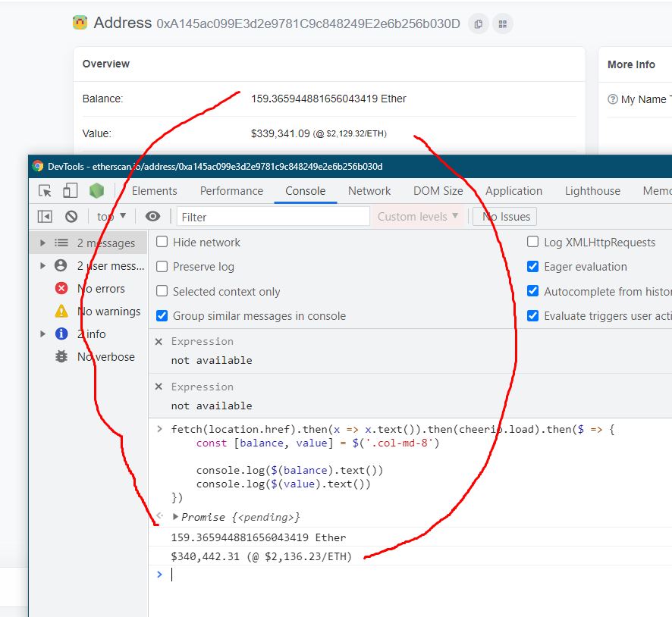
Task: Click the green hexagon extension icon
Action: [x=96, y=190]
